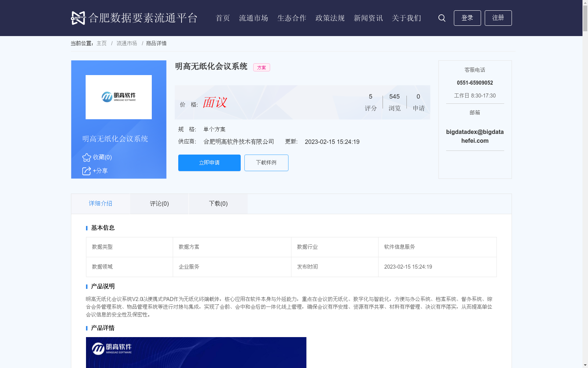
Task: Follow the 主页 breadcrumb link
Action: pyautogui.click(x=101, y=43)
